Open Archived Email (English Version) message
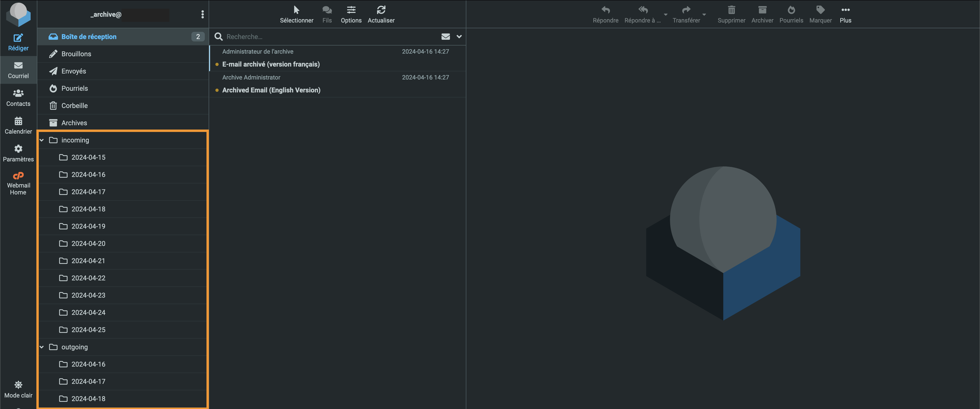Screen dimensions: 980x409 coord(337,84)
